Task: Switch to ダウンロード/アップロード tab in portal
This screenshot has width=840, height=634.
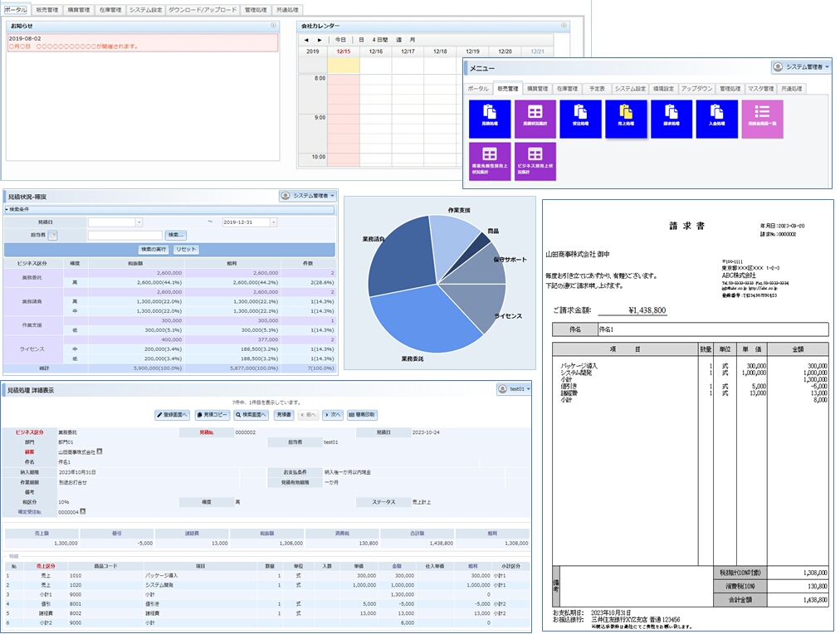Action: [x=203, y=10]
